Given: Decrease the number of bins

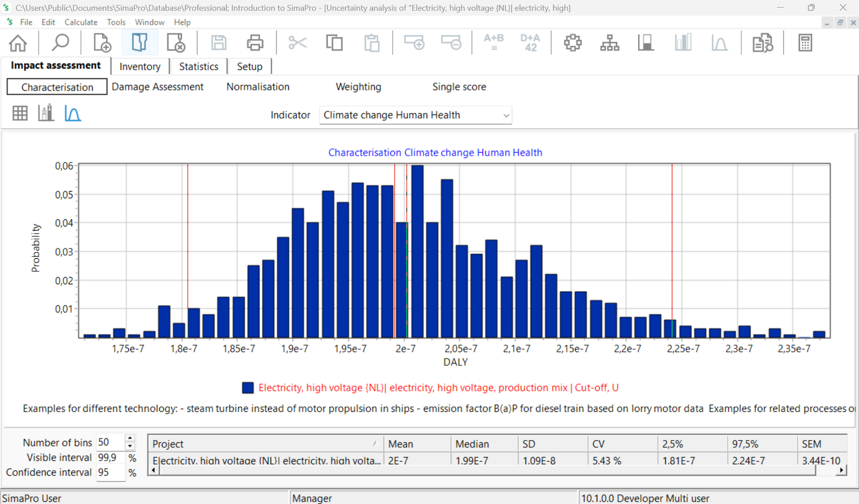Looking at the screenshot, I should (130, 446).
